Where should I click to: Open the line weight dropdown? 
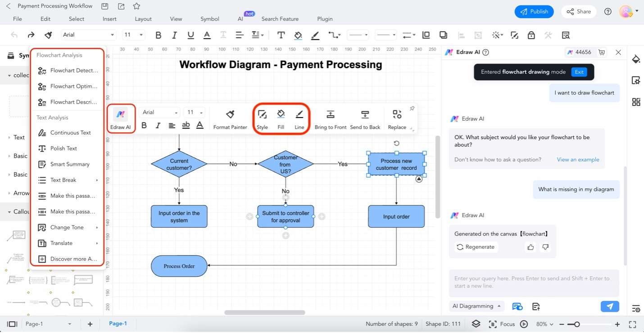click(386, 35)
